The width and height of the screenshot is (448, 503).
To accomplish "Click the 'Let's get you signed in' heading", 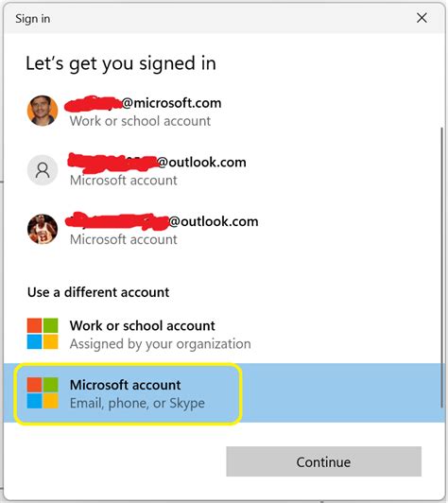I will click(x=121, y=63).
